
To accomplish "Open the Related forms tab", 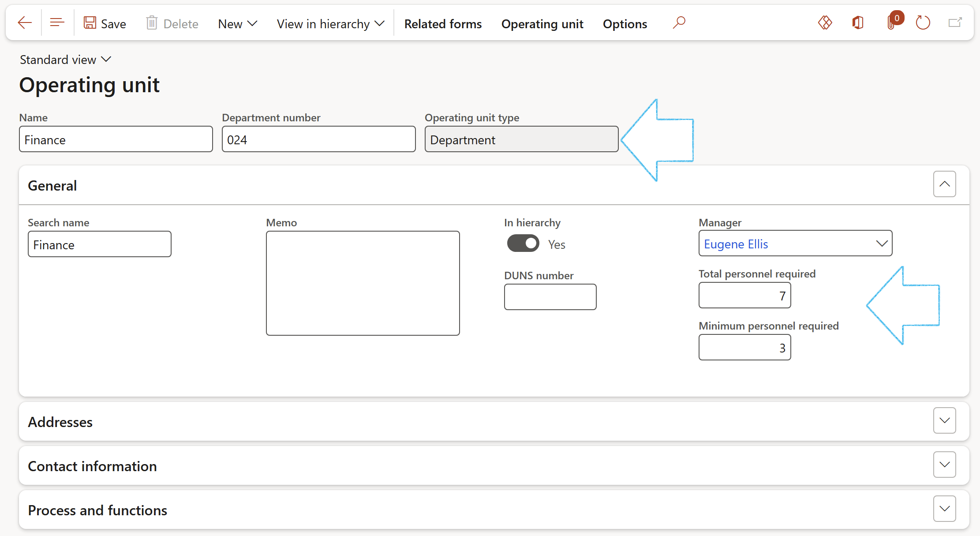I will pos(443,23).
